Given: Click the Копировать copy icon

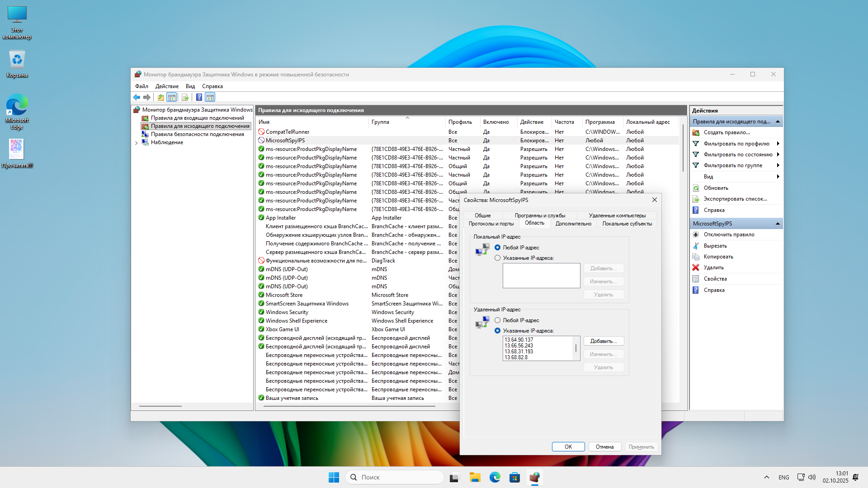Looking at the screenshot, I should [x=696, y=257].
